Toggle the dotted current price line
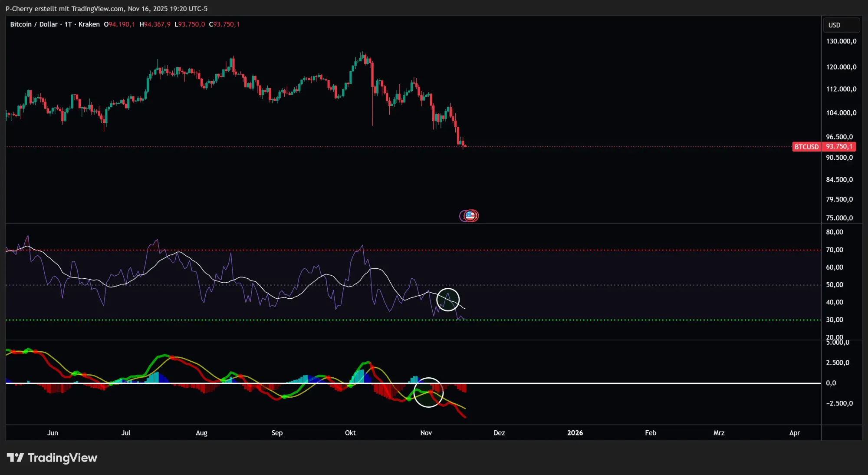 (x=260, y=147)
